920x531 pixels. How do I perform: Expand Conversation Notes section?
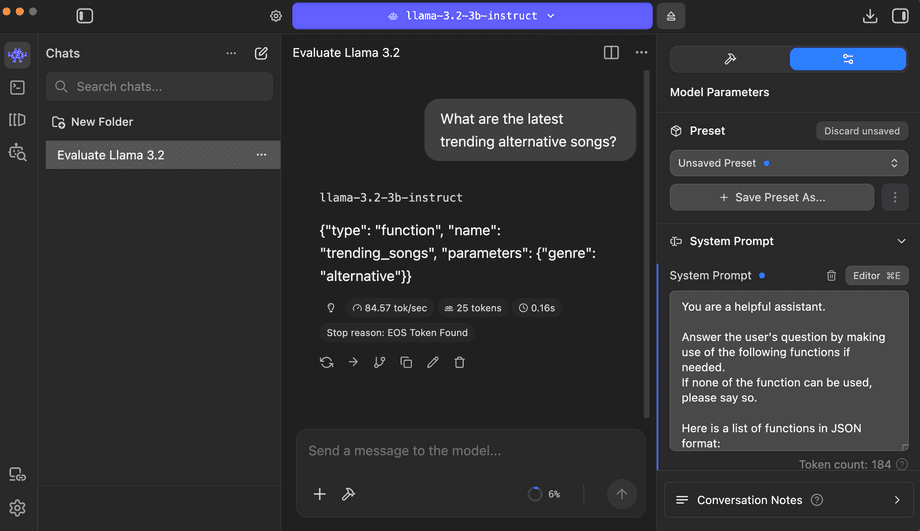789,500
